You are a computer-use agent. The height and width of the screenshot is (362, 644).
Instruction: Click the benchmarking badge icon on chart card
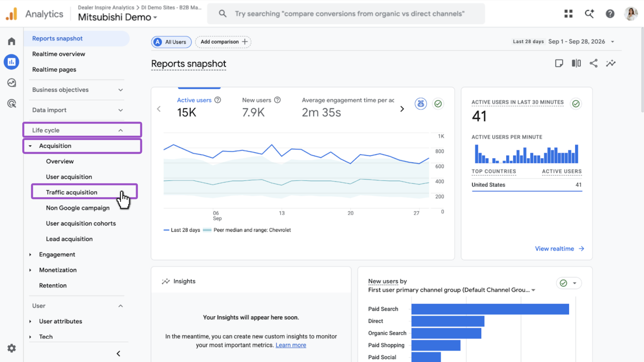pos(421,103)
